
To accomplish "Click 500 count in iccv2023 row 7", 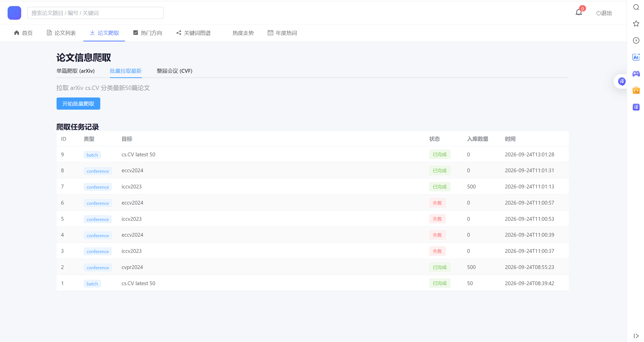I will pos(471,187).
